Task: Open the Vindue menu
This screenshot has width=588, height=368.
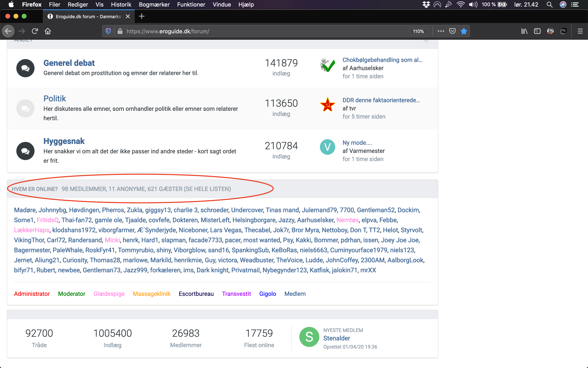Action: [x=222, y=4]
